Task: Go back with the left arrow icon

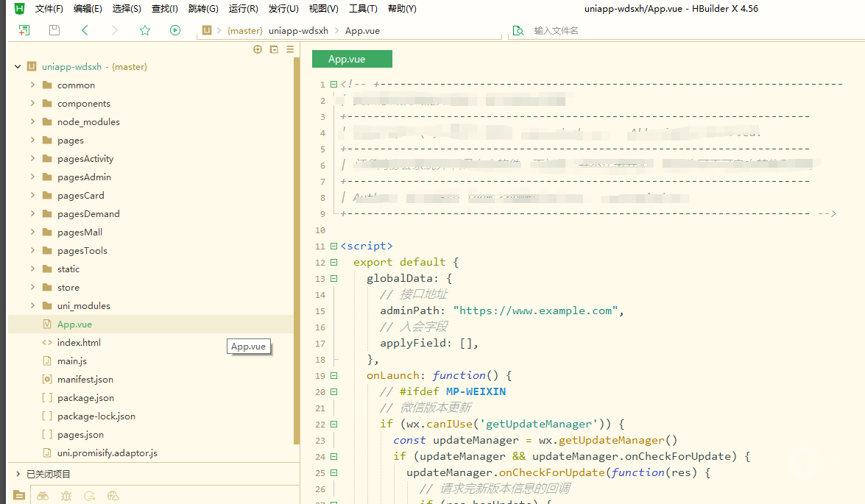Action: (x=85, y=30)
